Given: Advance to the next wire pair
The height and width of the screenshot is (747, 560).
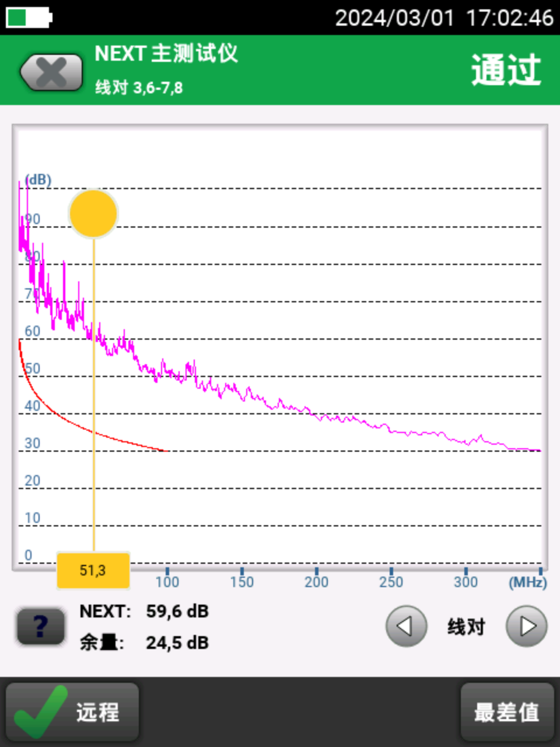Looking at the screenshot, I should click(x=526, y=627).
